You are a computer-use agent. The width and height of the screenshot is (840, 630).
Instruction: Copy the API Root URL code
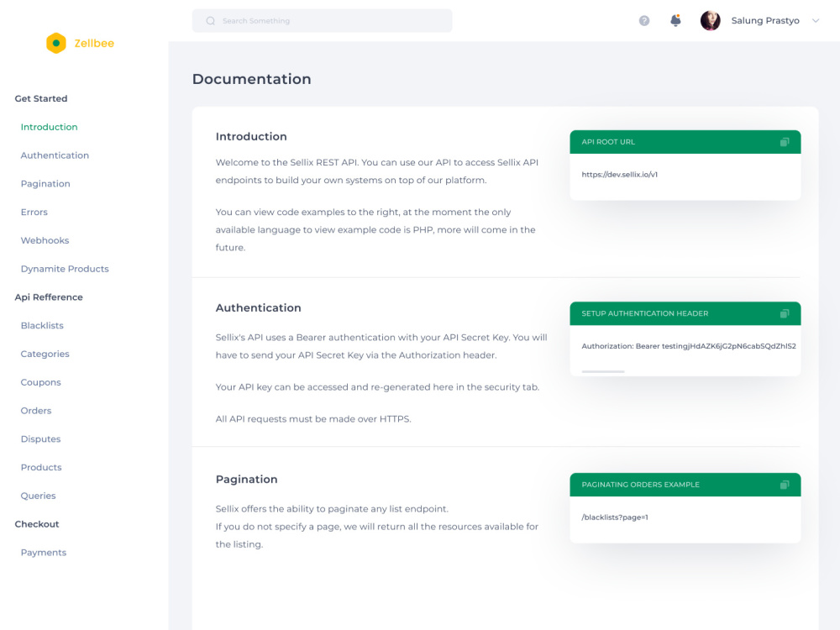tap(785, 142)
